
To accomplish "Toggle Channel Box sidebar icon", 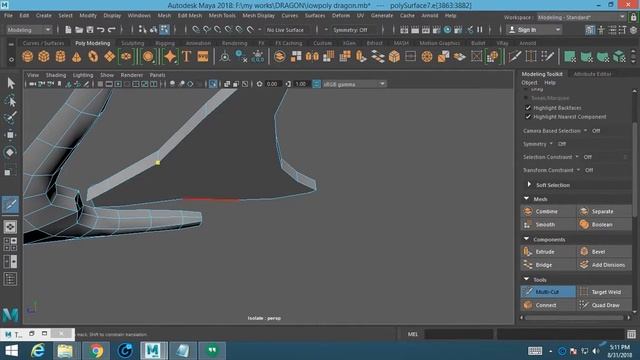I will tap(633, 30).
